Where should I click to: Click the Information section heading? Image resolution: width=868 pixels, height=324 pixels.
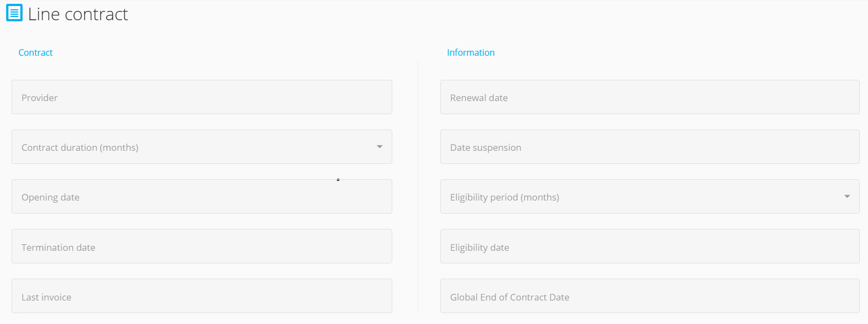point(471,52)
